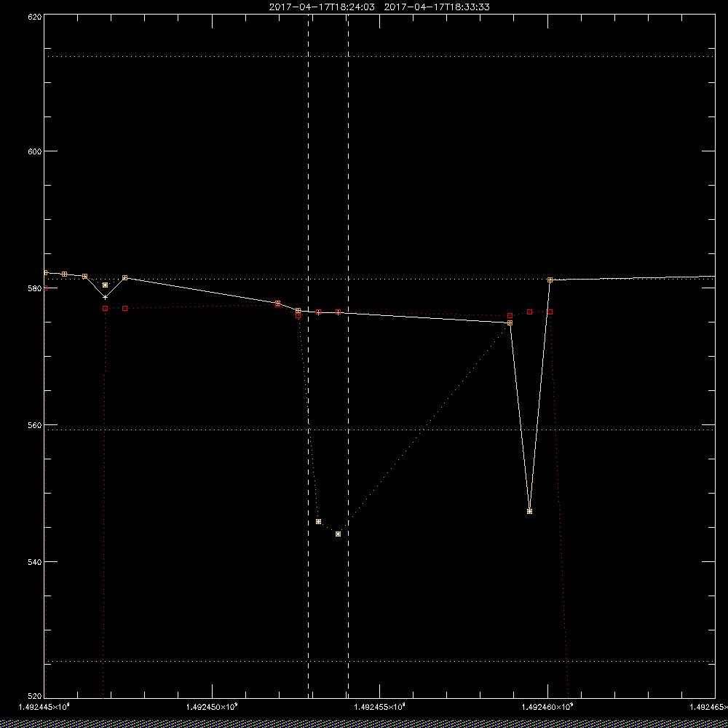Select the white plus marker at the small dip near 578
The image size is (728, 728).
pos(106,297)
